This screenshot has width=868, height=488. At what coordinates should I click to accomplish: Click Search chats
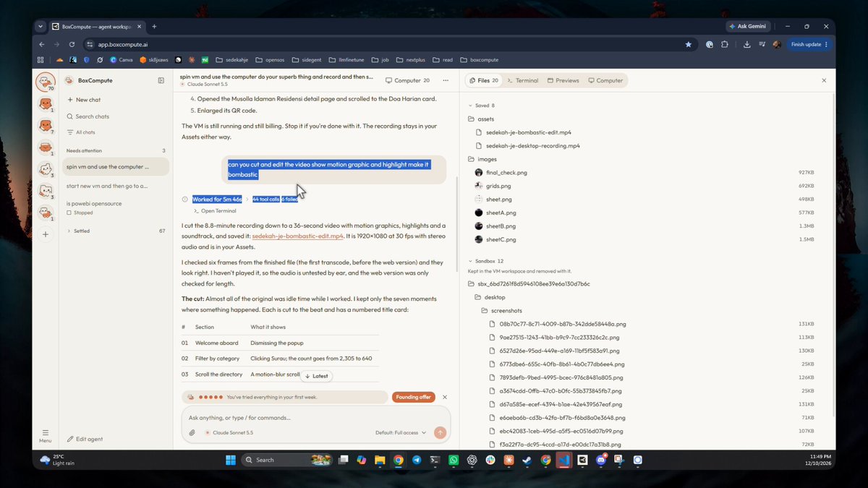tap(88, 116)
